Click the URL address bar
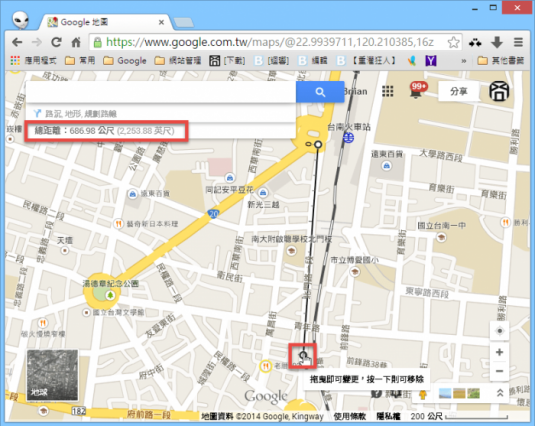535x426 pixels. [x=270, y=42]
